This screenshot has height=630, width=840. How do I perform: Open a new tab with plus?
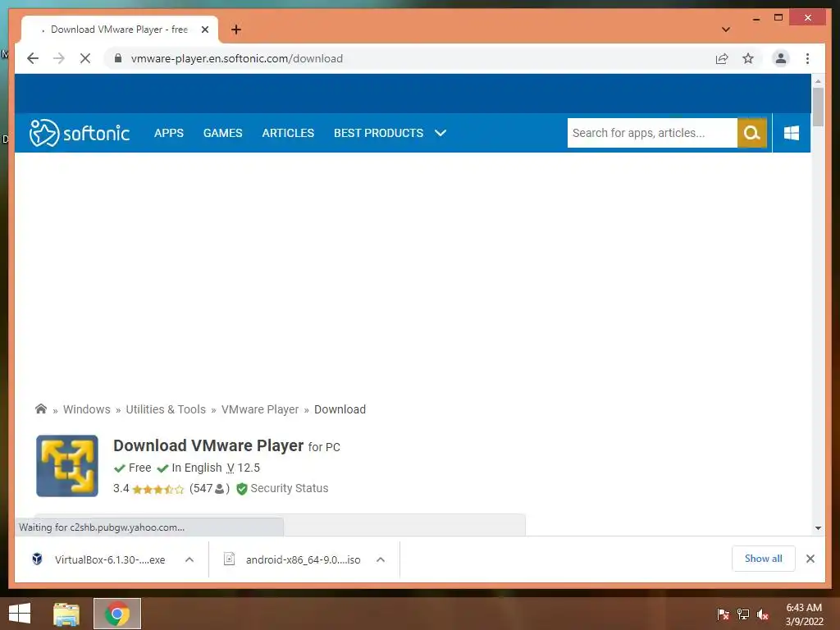pos(235,30)
